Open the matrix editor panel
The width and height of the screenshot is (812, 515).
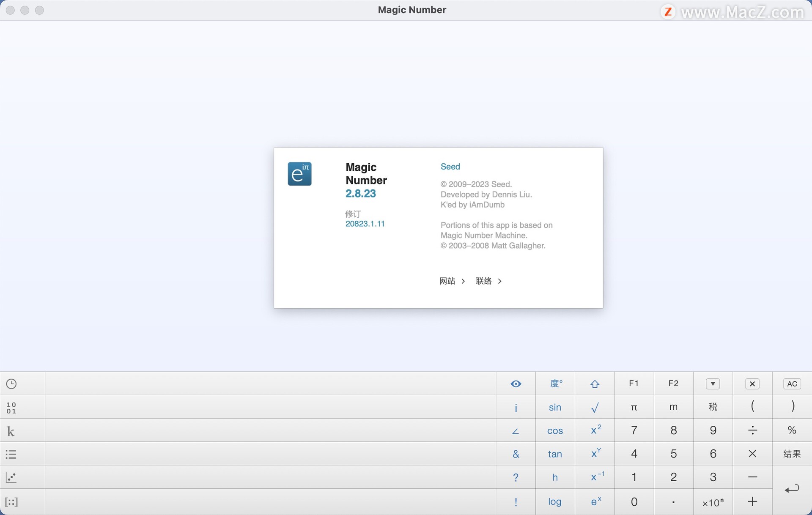11,502
